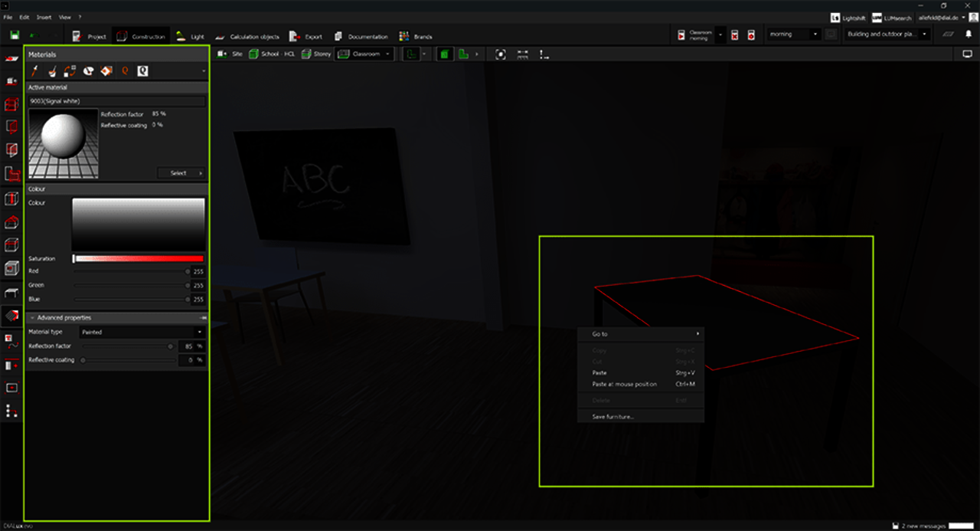Select the Roof tool in left sidebar
The image size is (980, 531).
[x=11, y=223]
